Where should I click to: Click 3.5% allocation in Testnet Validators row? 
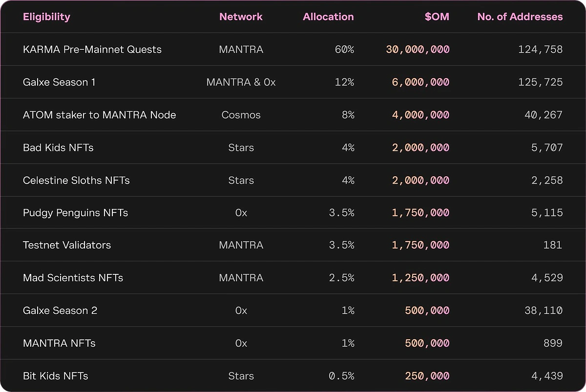click(341, 245)
